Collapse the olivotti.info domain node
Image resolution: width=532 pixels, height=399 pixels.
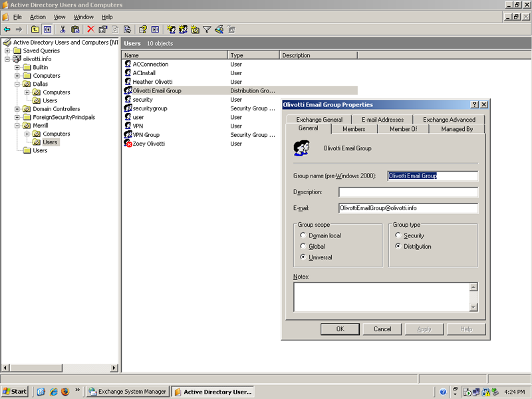click(7, 59)
